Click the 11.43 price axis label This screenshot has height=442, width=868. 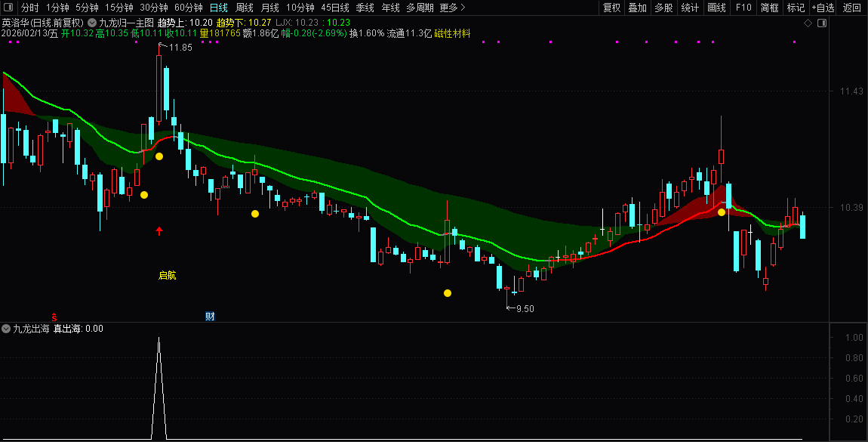(x=851, y=91)
